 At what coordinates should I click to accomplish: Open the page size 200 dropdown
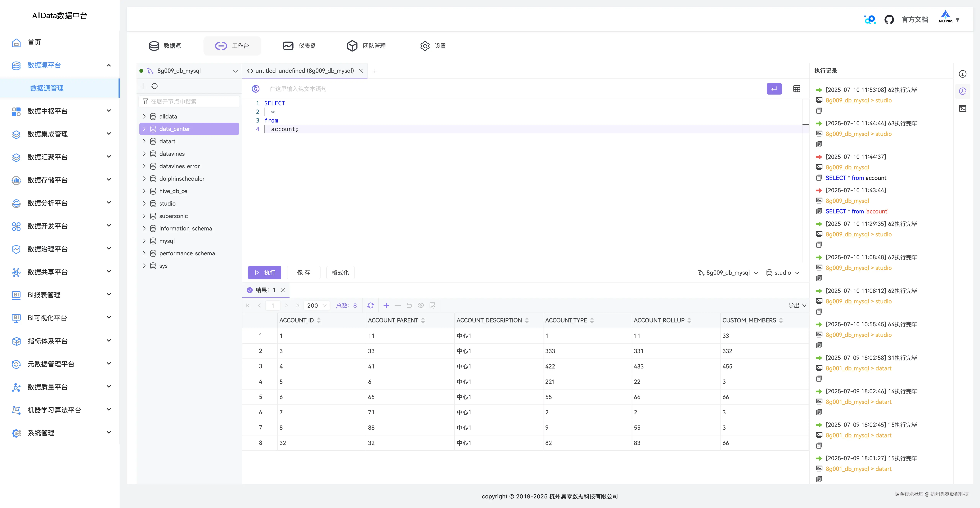(x=317, y=305)
